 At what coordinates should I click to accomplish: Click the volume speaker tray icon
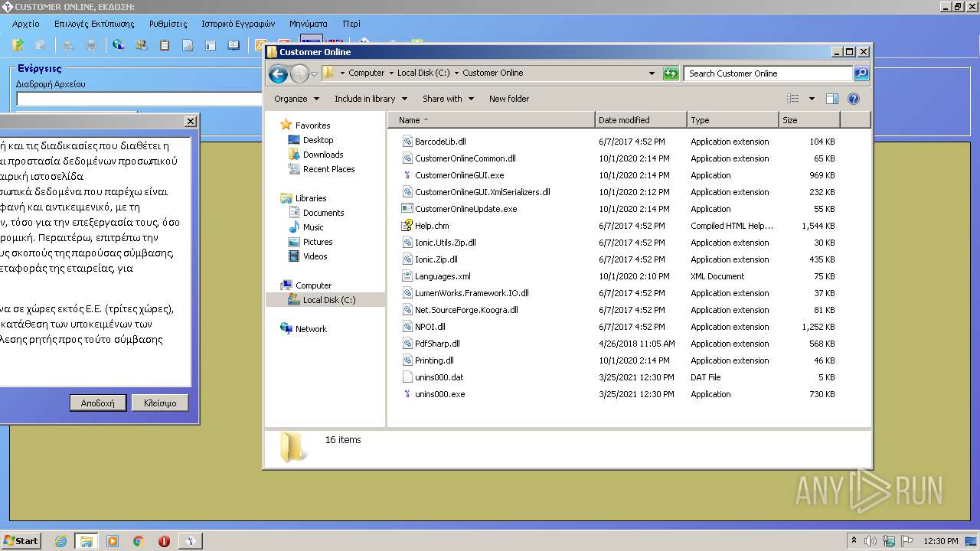pyautogui.click(x=871, y=541)
